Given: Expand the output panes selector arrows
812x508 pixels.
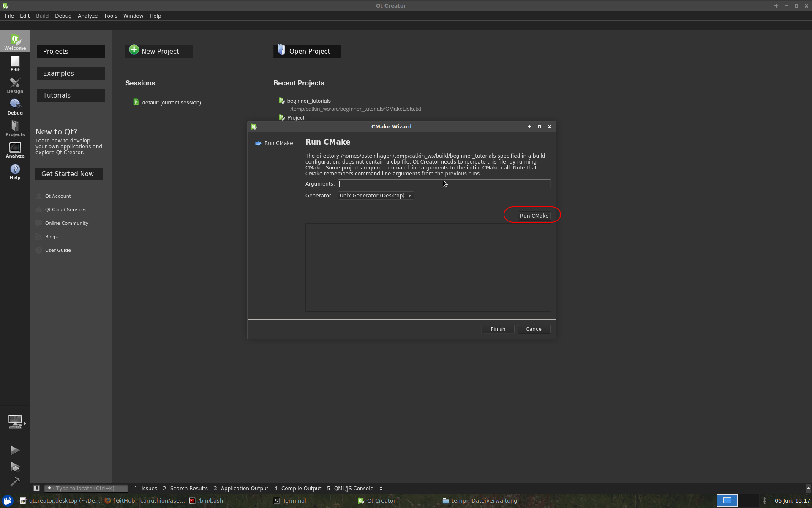Looking at the screenshot, I should click(x=381, y=489).
